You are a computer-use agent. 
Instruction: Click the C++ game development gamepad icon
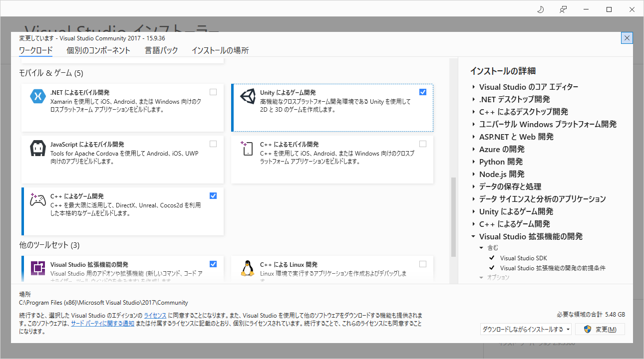coord(38,199)
